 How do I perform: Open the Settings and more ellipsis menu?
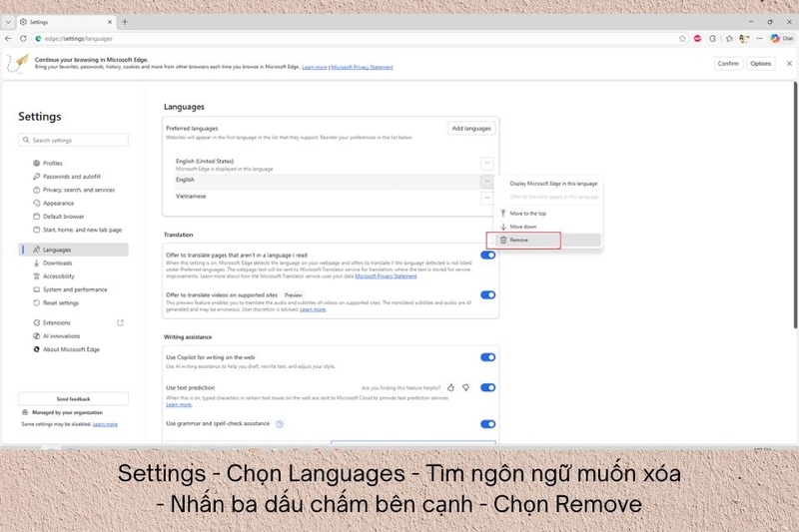point(759,39)
